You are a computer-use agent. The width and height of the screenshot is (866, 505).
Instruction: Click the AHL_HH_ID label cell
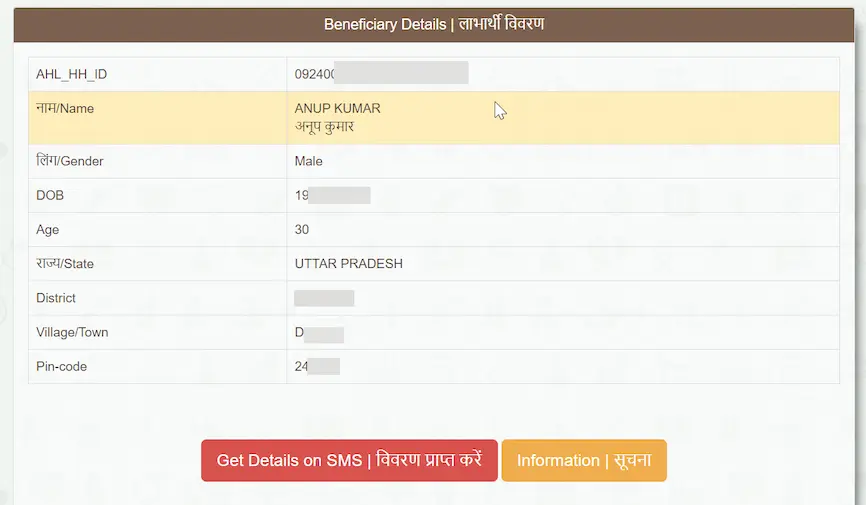click(x=157, y=75)
